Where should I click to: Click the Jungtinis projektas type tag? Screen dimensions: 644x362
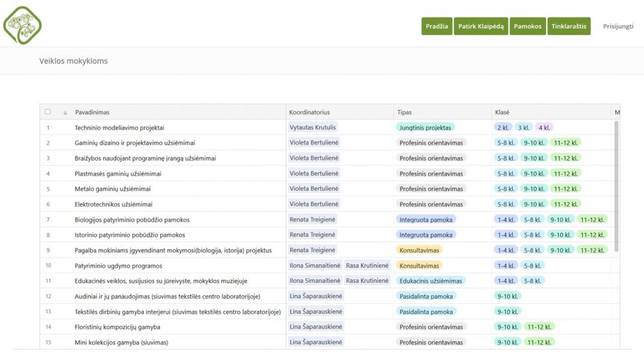(x=425, y=128)
